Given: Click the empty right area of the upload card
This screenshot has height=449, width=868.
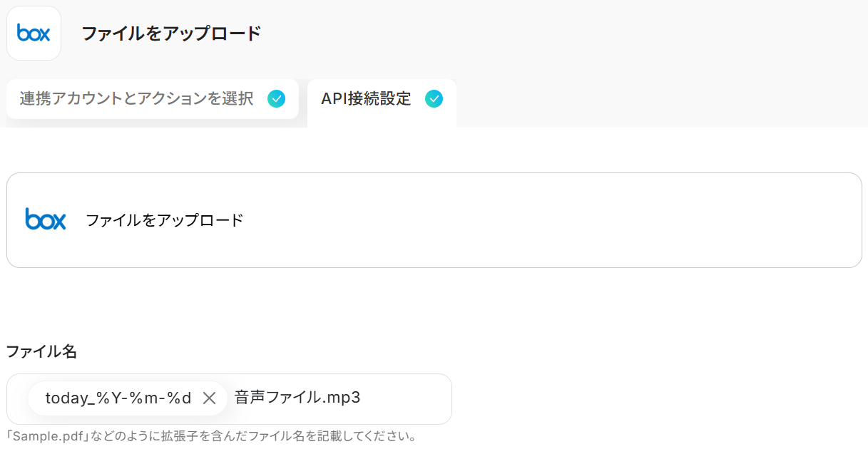Looking at the screenshot, I should tap(571, 220).
